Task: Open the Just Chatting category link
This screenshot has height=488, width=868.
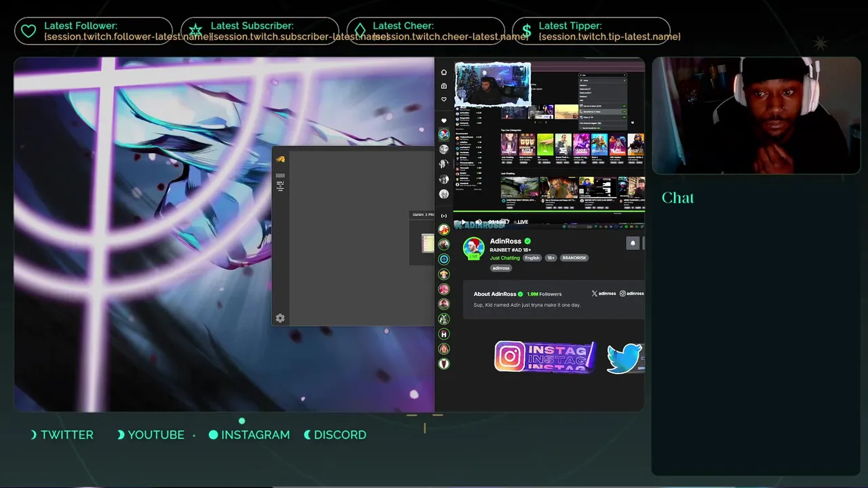Action: (x=505, y=258)
